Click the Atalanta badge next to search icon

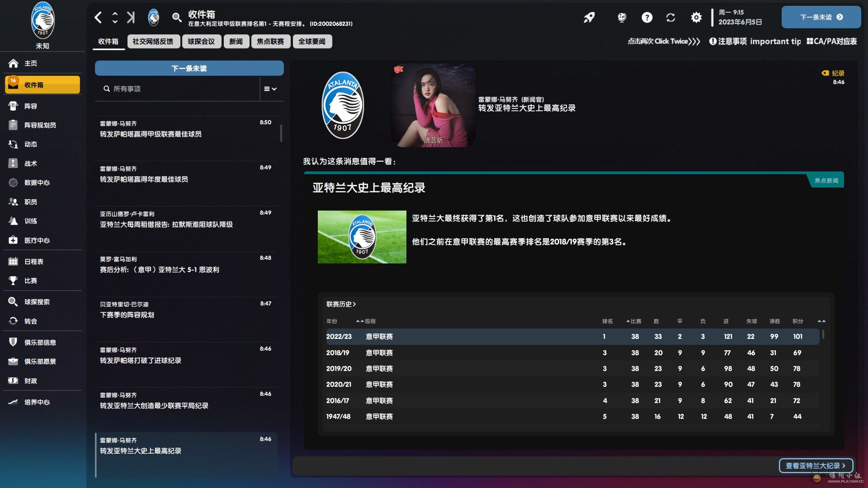pyautogui.click(x=154, y=18)
